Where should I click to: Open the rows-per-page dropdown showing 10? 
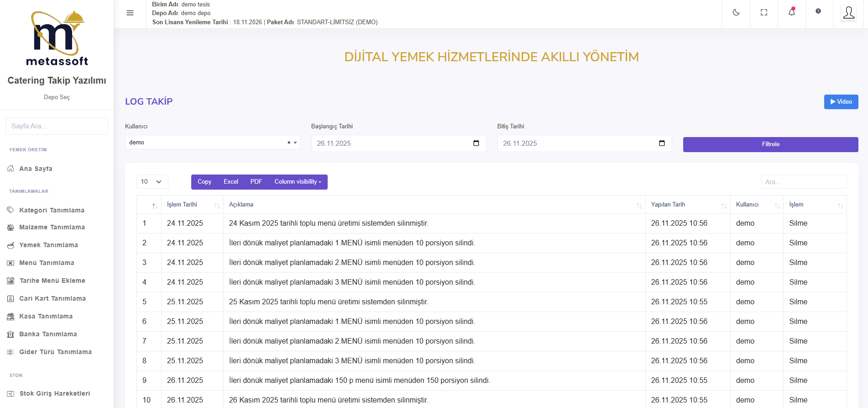pyautogui.click(x=152, y=182)
